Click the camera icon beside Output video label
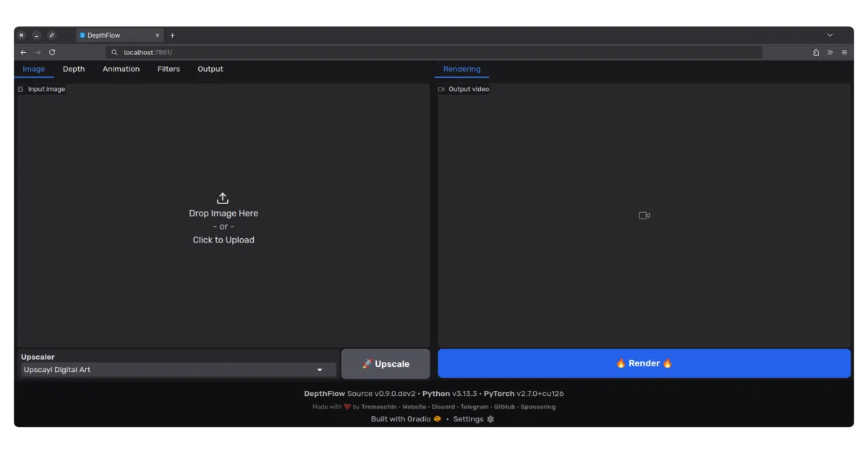The width and height of the screenshot is (868, 456). pos(441,89)
